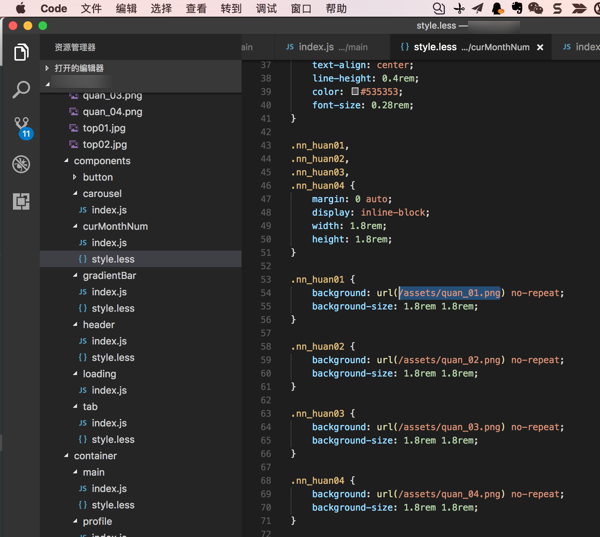Click the WeChat icon in macOS menu bar

(x=536, y=9)
